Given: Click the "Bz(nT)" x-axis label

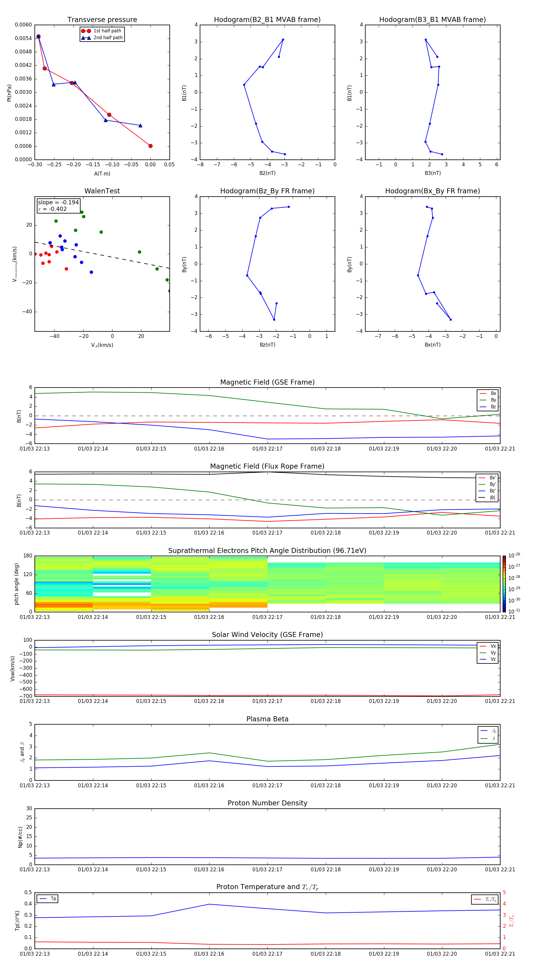Looking at the screenshot, I should coord(267,345).
